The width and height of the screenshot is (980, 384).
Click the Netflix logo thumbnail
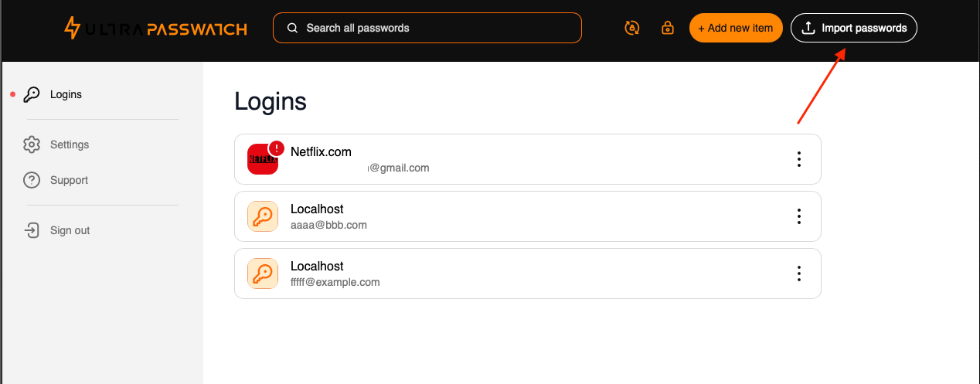tap(263, 159)
